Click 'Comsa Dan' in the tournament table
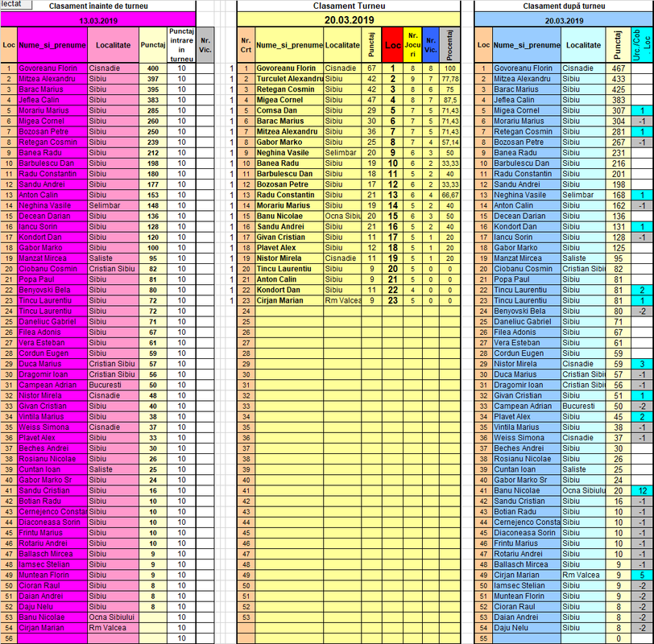The width and height of the screenshot is (654, 644). [289, 110]
